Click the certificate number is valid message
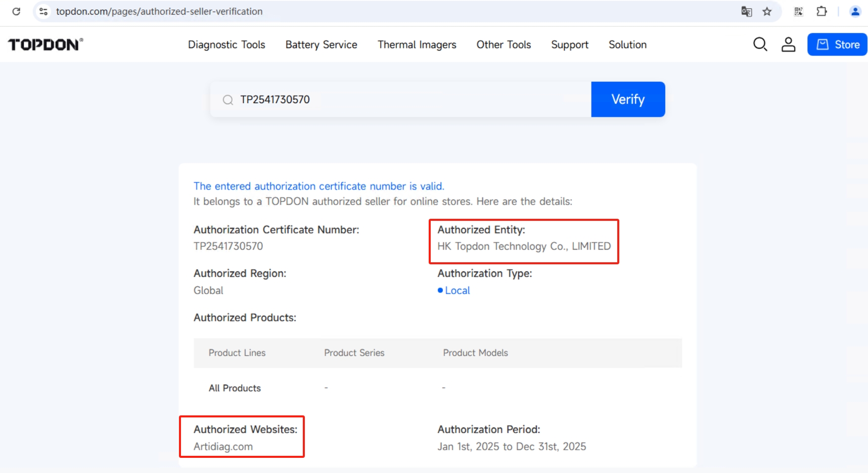 (319, 186)
